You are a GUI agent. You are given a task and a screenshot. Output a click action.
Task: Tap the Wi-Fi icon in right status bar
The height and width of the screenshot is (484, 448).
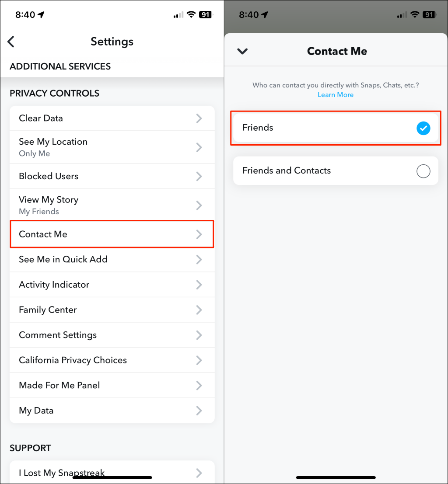(414, 14)
